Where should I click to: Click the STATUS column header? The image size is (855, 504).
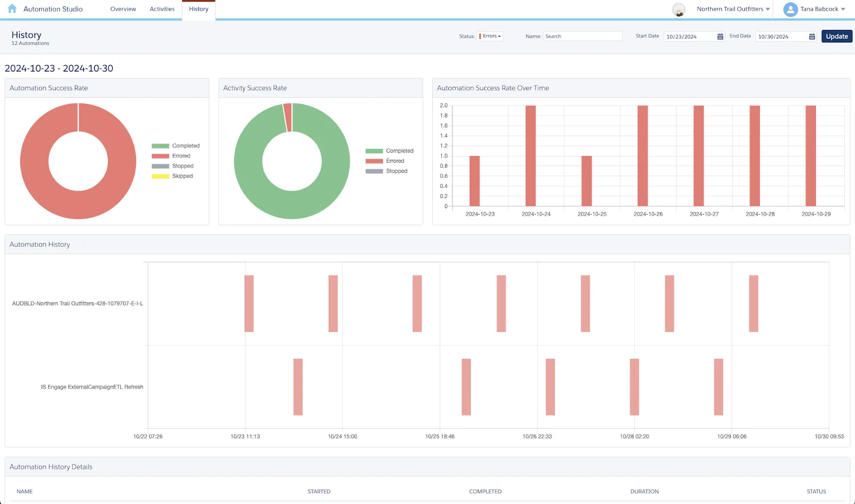tap(817, 492)
